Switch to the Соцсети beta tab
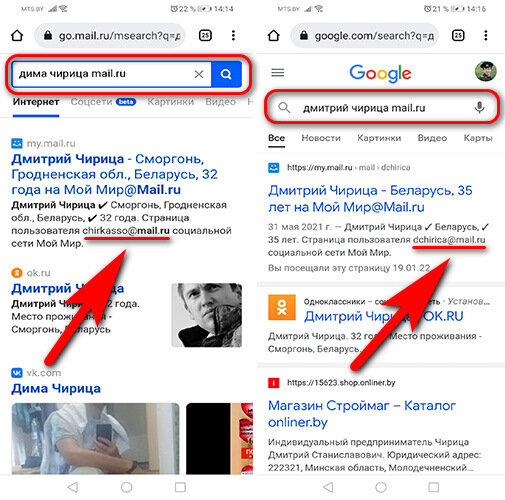 [x=103, y=102]
